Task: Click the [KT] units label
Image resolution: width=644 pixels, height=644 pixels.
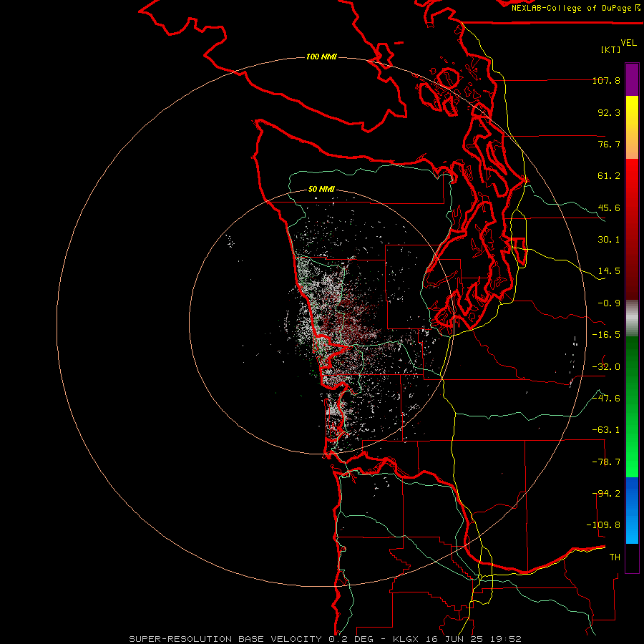Action: point(611,49)
